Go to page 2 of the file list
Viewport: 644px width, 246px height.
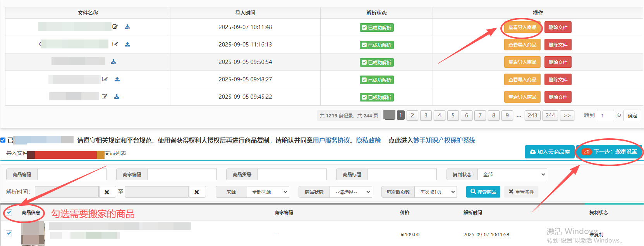pos(412,115)
